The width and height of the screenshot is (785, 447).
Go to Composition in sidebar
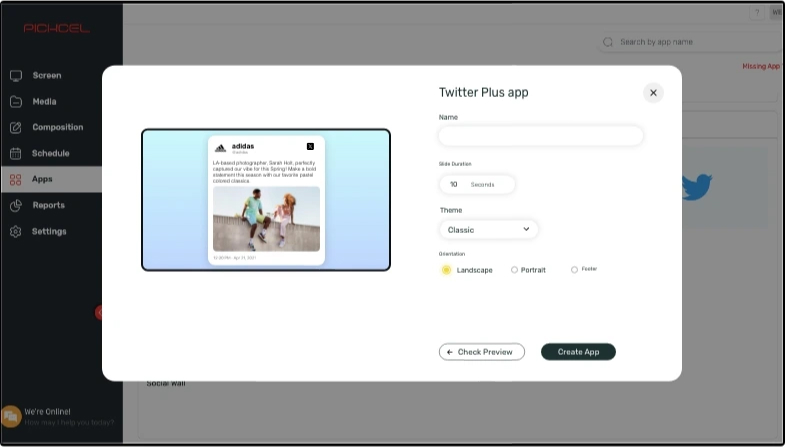click(x=51, y=127)
